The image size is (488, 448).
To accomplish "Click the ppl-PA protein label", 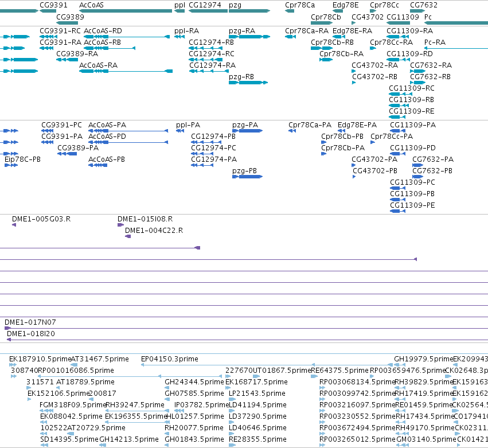I will click(x=188, y=125).
